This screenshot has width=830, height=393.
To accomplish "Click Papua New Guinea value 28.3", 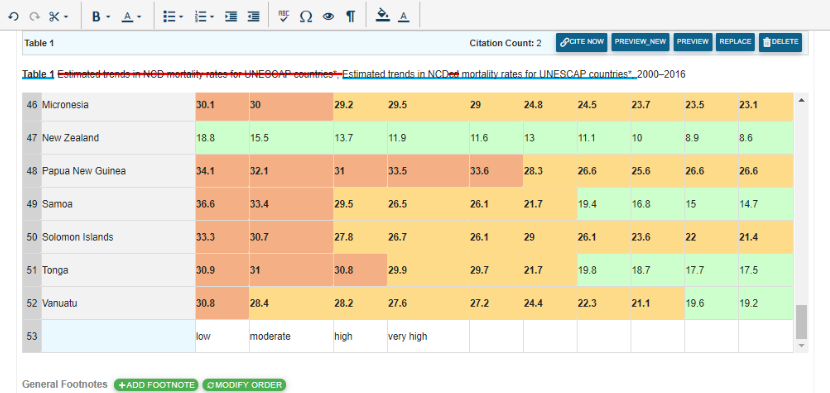I will pyautogui.click(x=550, y=171).
